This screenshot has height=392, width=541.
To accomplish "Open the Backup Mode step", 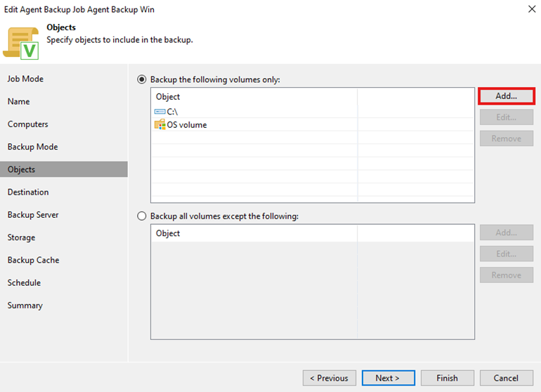I will coord(32,147).
